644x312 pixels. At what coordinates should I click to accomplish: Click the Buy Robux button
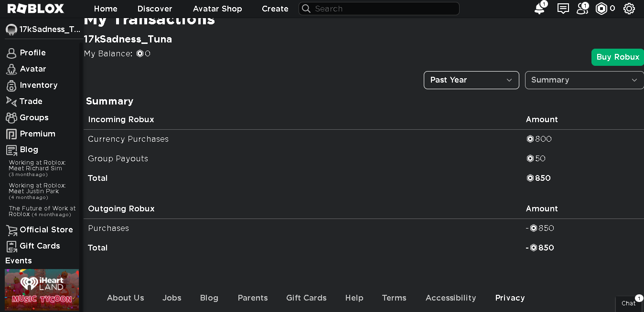618,57
